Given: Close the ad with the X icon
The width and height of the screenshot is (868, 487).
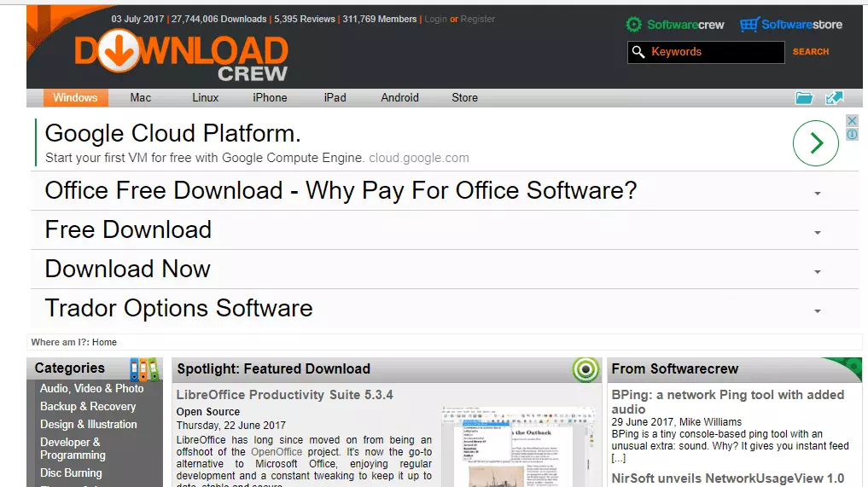Looking at the screenshot, I should point(852,120).
